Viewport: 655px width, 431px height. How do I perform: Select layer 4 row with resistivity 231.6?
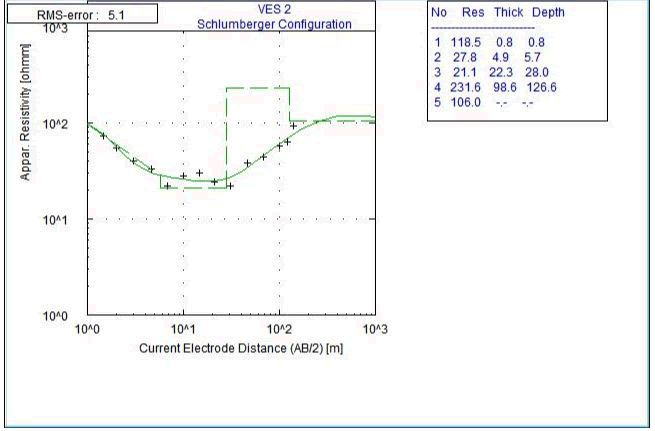coord(495,87)
